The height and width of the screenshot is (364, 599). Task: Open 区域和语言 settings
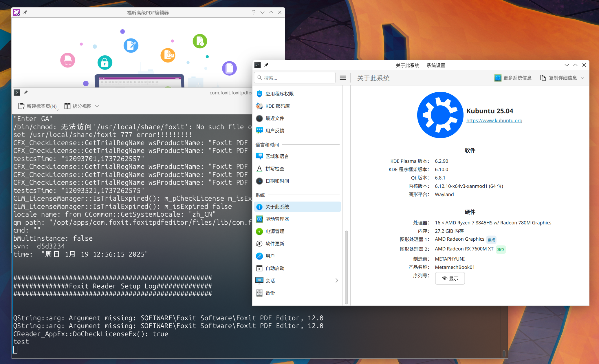click(x=297, y=156)
